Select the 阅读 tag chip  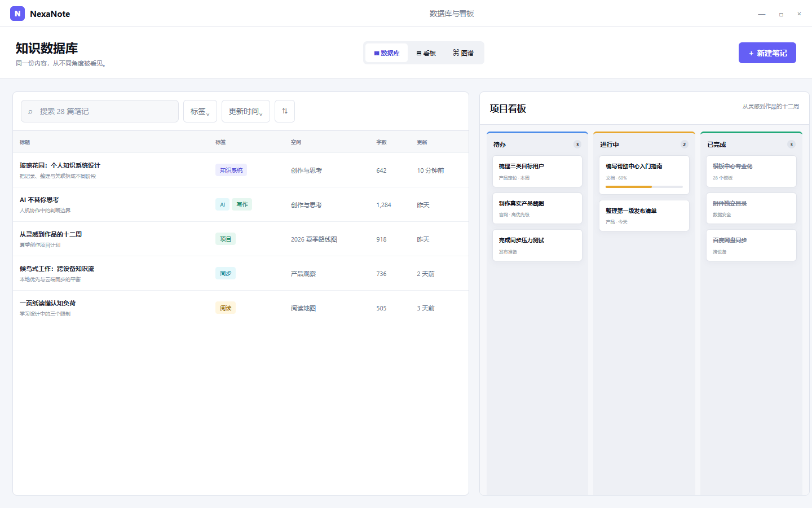click(x=226, y=308)
